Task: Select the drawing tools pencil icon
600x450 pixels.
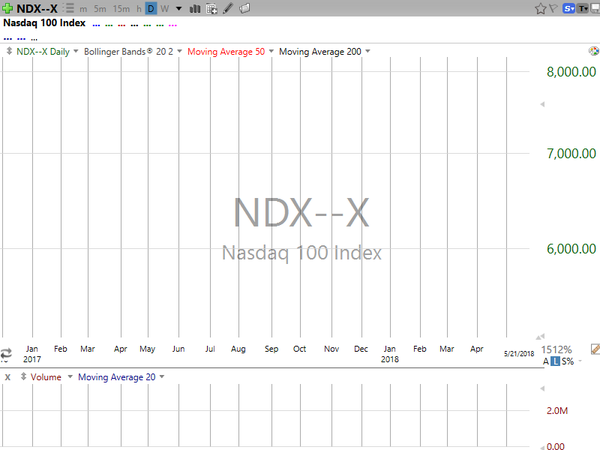Action: (228, 8)
